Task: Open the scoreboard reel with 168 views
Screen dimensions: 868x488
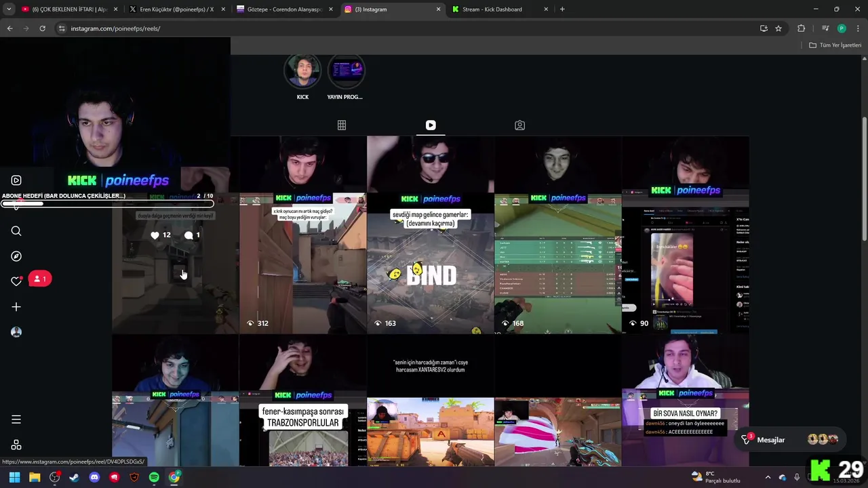Action: pyautogui.click(x=558, y=235)
